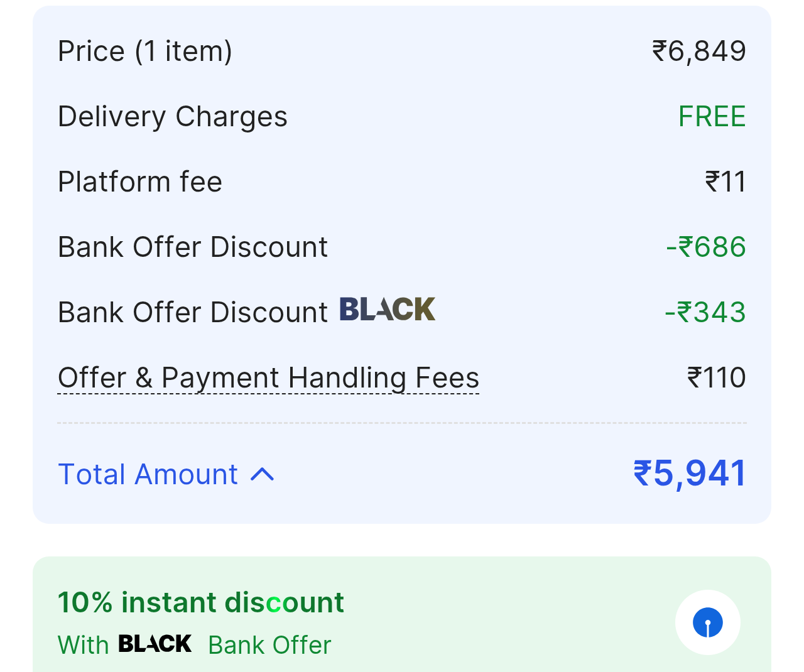Select the Price (1 item) row

point(145,51)
